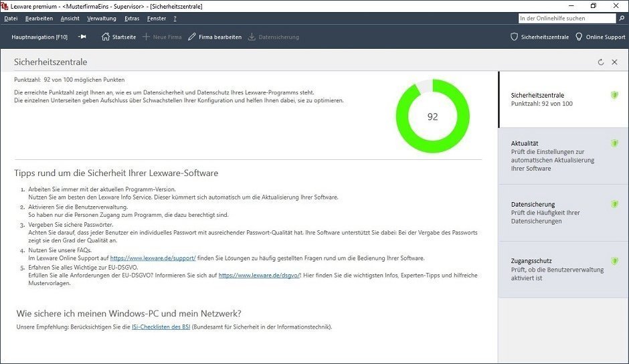Click the green shield beside Zugangsschutz
This screenshot has width=629, height=364.
click(614, 261)
